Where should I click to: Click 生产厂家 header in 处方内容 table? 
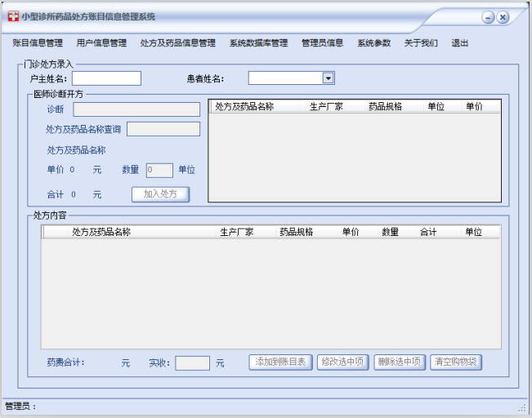coord(236,232)
